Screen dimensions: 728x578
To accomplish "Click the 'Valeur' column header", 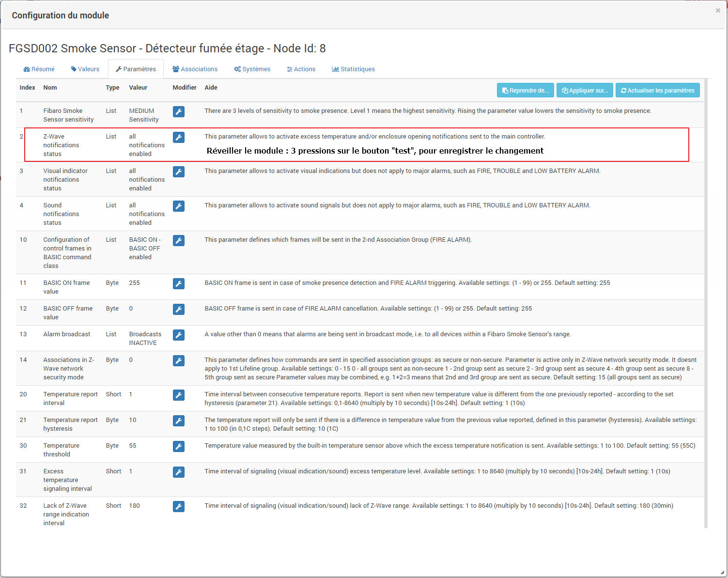I will pyautogui.click(x=139, y=88).
